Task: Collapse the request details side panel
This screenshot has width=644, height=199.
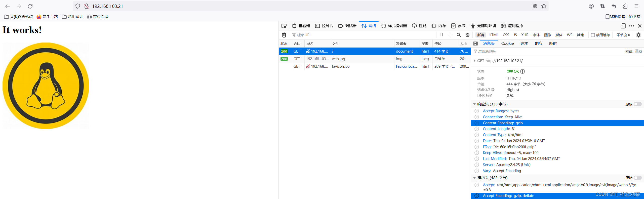Action: coord(475,44)
